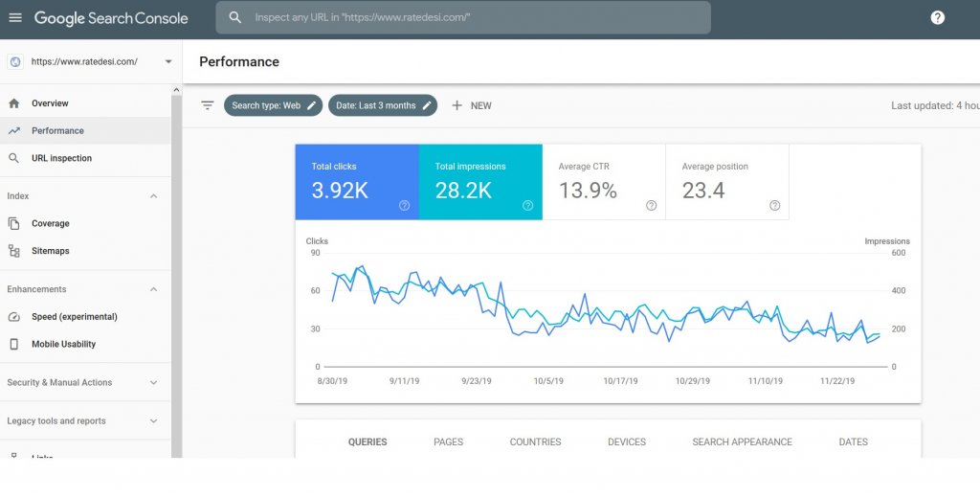Toggle the Total clicks metric card
The height and width of the screenshot is (498, 980).
tap(357, 182)
